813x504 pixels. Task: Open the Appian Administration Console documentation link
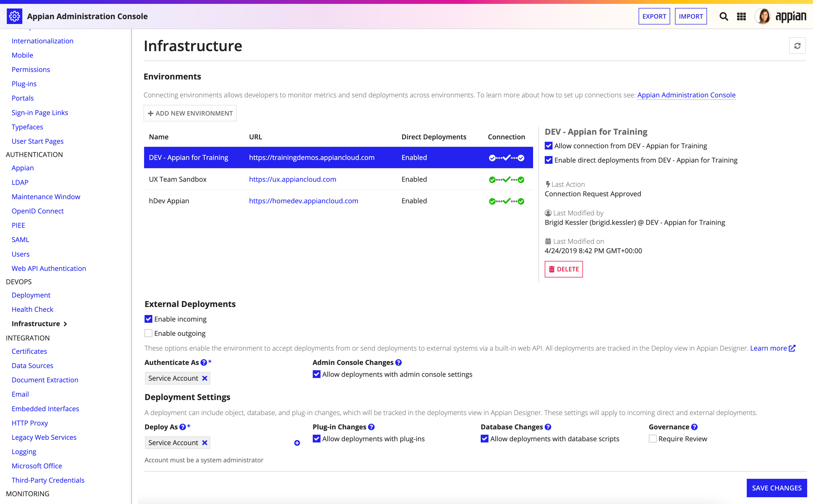coord(686,95)
